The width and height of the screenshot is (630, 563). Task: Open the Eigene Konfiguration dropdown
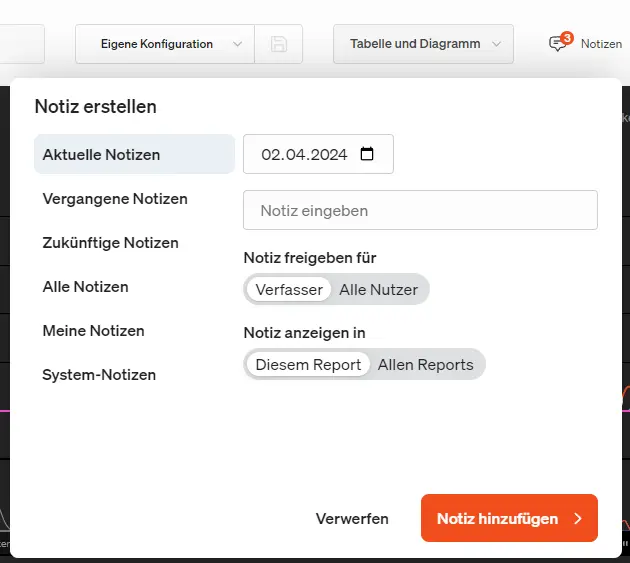[x=165, y=44]
